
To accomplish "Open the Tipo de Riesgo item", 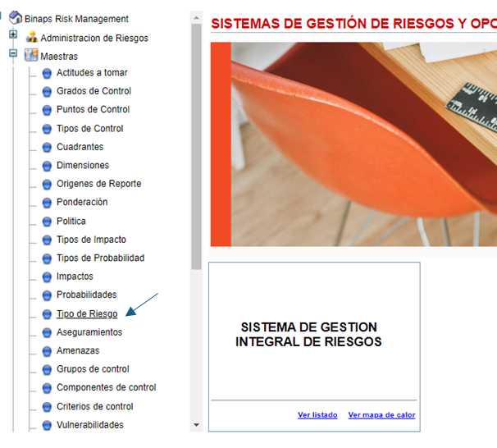I will (x=87, y=314).
